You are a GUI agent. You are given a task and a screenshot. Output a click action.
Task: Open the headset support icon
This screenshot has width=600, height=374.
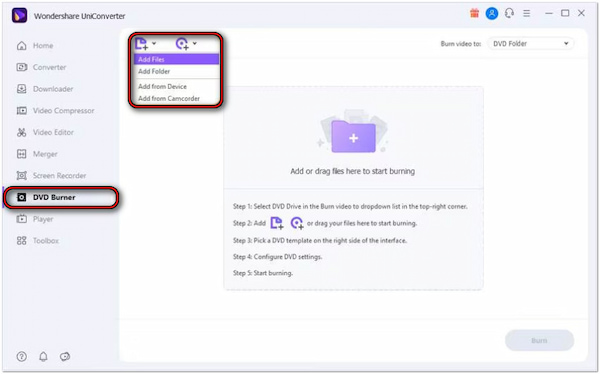[509, 13]
